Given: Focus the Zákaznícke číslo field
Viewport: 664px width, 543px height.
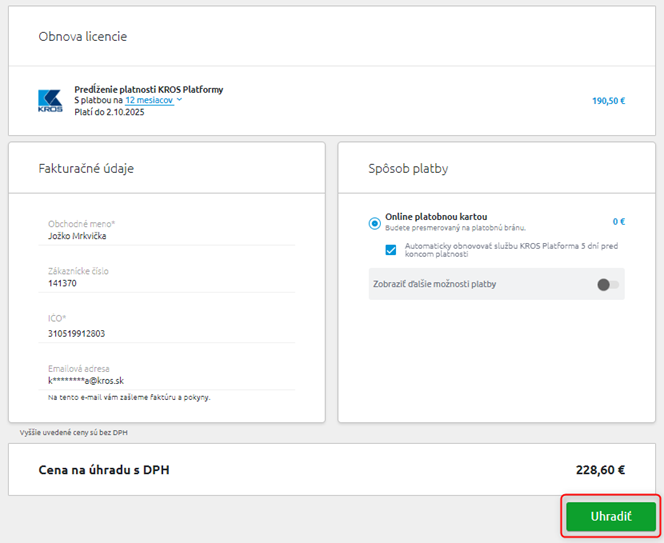Looking at the screenshot, I should tap(170, 283).
